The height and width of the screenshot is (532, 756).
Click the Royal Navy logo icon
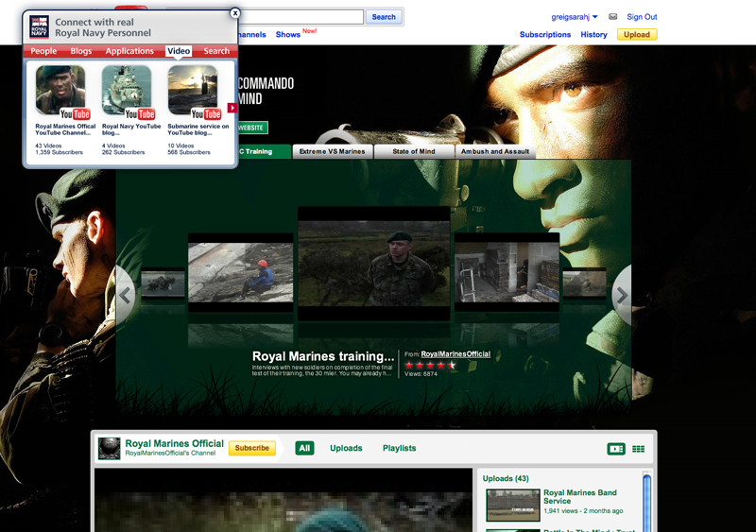pos(39,26)
